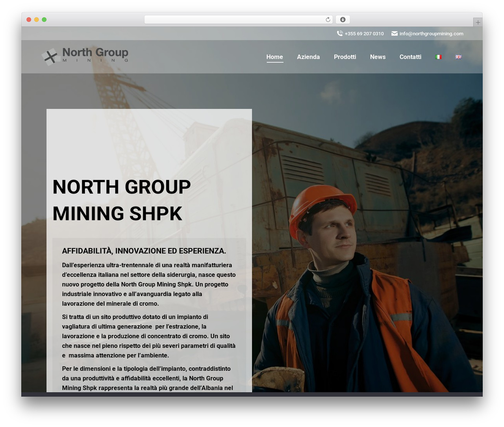The width and height of the screenshot is (504, 427).
Task: Click the phone icon in top bar
Action: pyautogui.click(x=340, y=33)
